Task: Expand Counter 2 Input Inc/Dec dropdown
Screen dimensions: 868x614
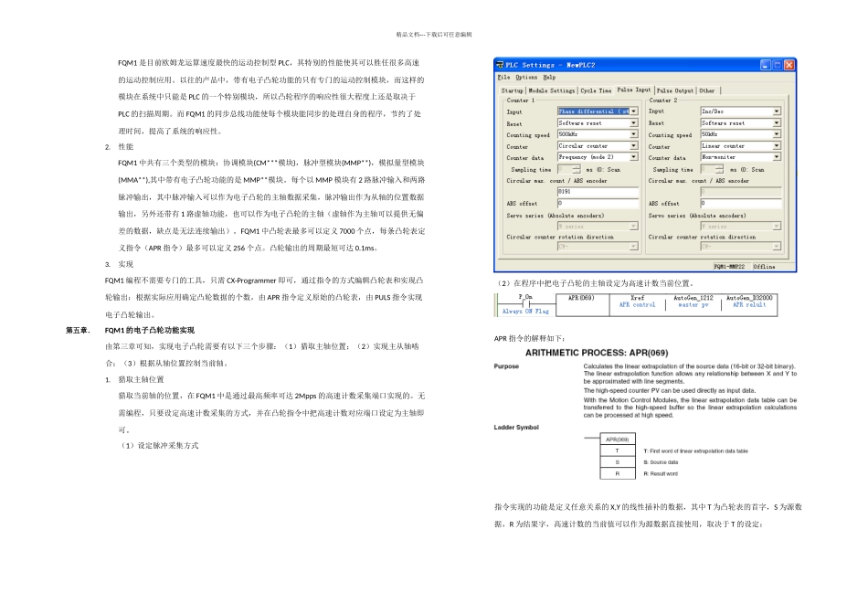Action: click(777, 111)
